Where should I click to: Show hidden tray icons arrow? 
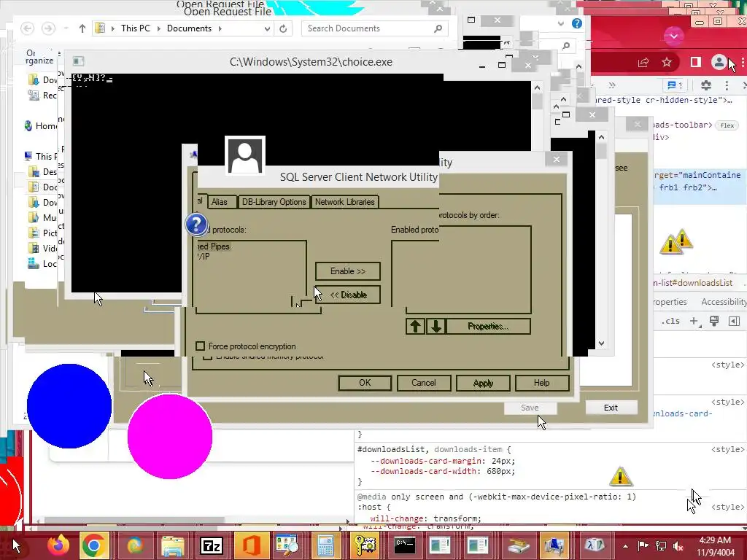625,546
